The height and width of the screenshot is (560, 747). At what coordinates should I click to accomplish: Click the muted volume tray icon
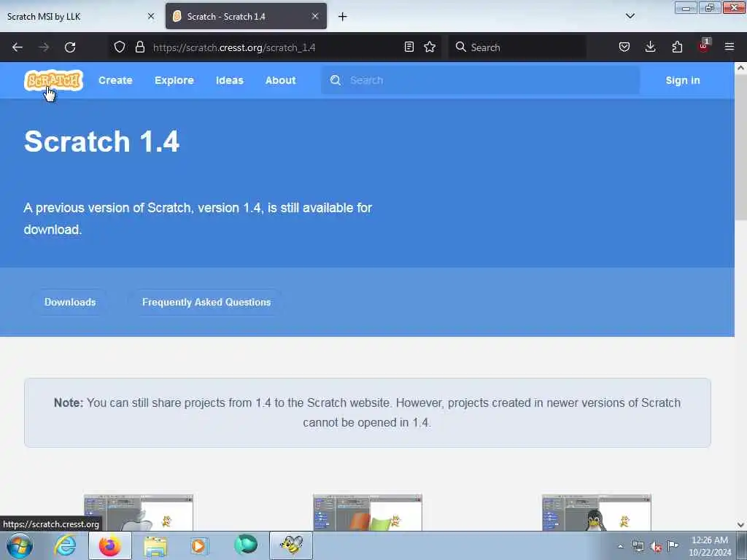(656, 547)
